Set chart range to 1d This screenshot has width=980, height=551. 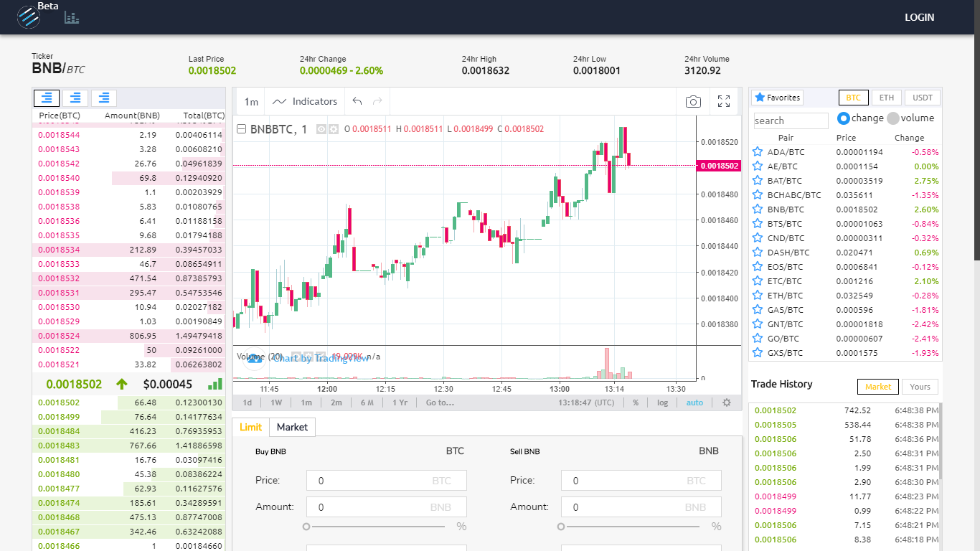[248, 402]
